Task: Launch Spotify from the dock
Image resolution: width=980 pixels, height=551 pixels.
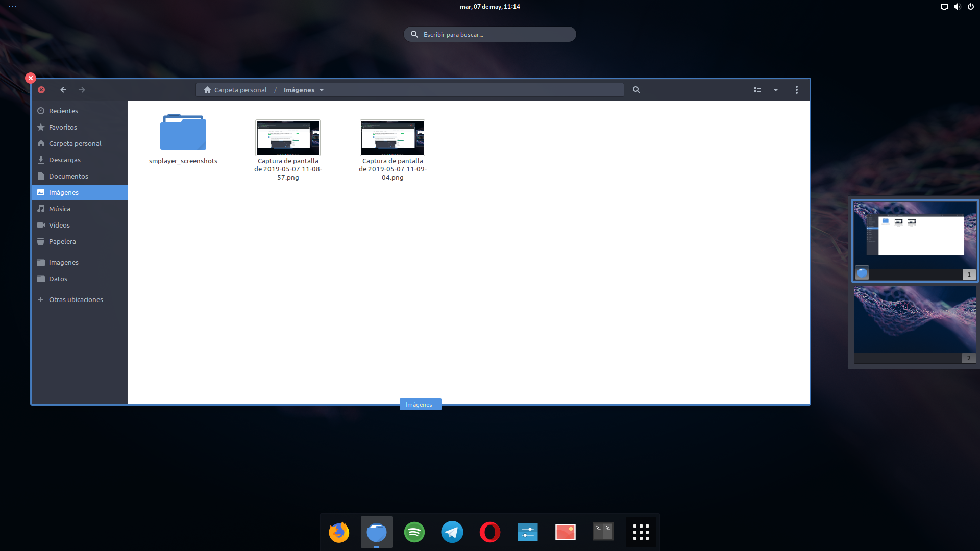Action: click(414, 532)
